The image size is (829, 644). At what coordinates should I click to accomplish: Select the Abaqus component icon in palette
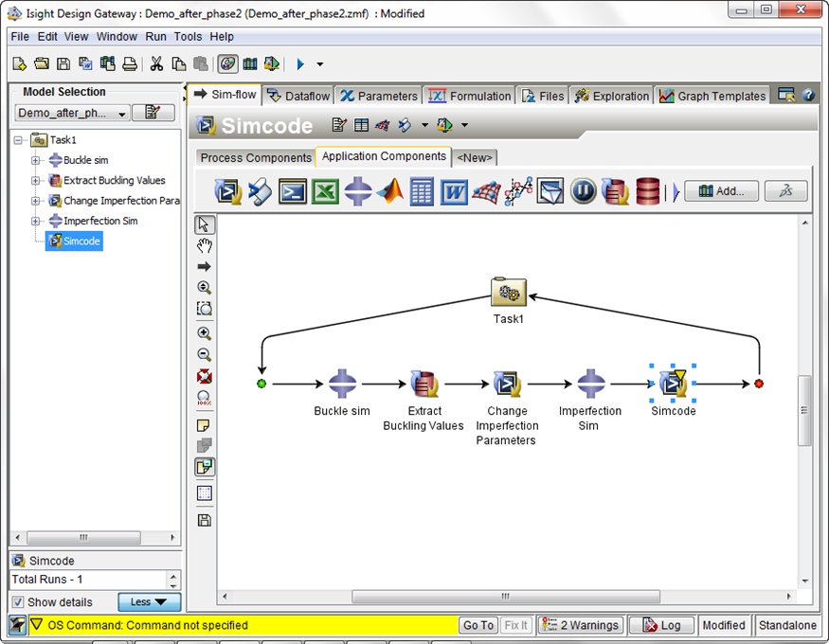tap(358, 191)
